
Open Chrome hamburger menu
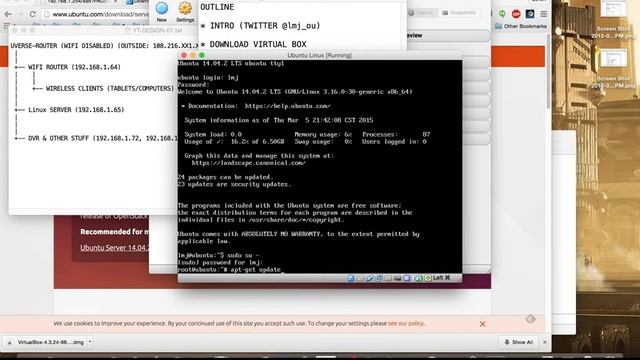[x=544, y=14]
